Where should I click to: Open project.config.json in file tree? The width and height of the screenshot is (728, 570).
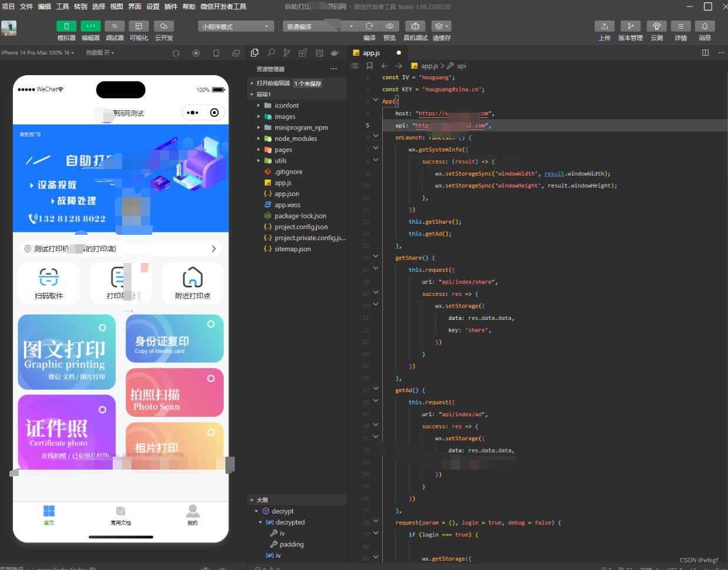[x=301, y=227]
